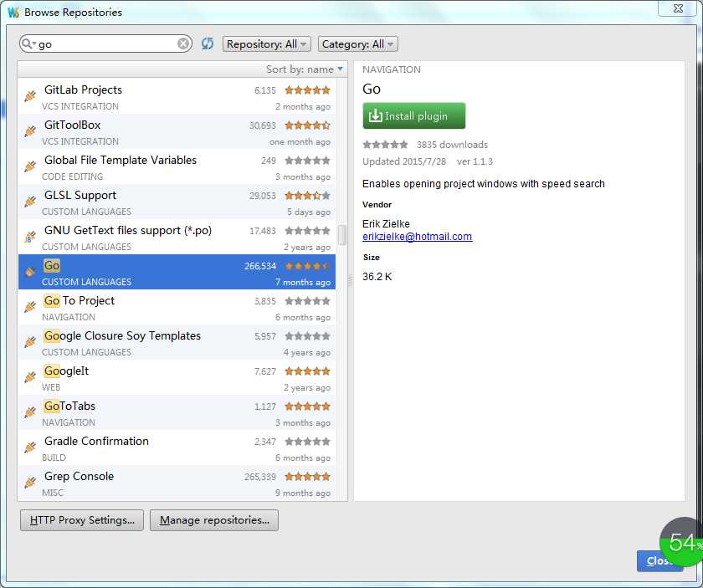The width and height of the screenshot is (703, 588).
Task: Click the star rating of GitLab Projects
Action: click(308, 90)
